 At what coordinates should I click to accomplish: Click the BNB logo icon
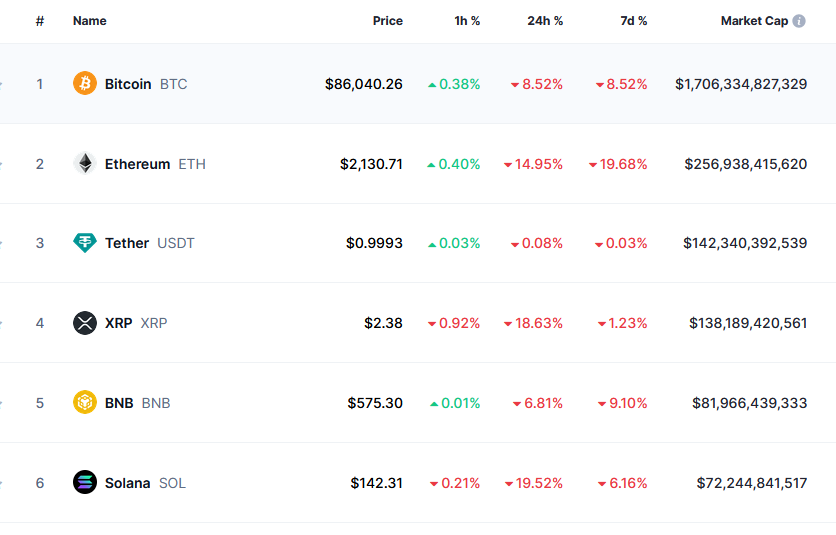(85, 403)
